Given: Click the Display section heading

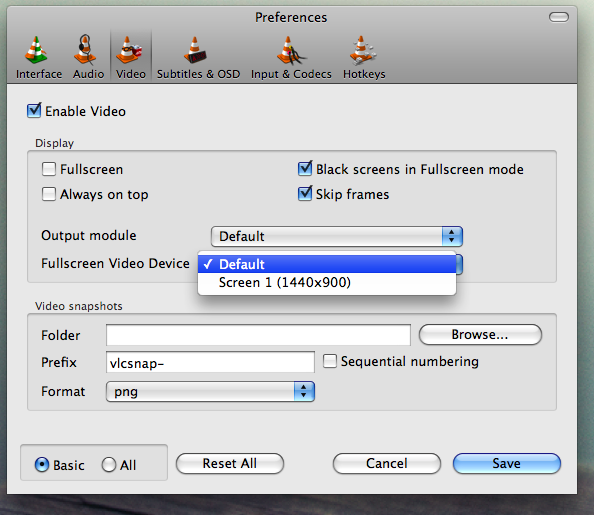Looking at the screenshot, I should (55, 143).
